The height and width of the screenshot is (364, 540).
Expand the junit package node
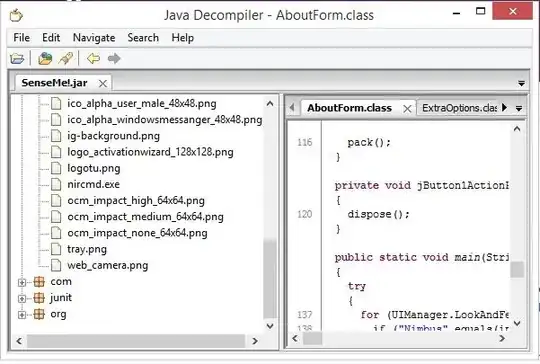[22, 298]
